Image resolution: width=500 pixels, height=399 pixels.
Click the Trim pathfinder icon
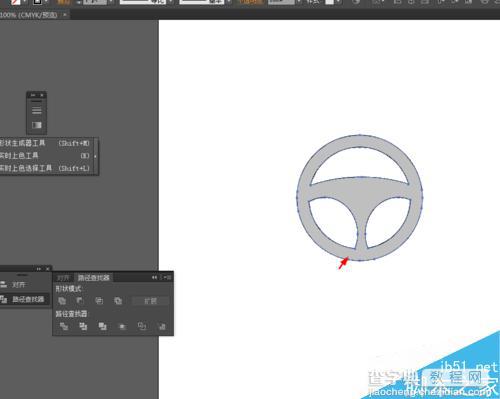pyautogui.click(x=83, y=326)
